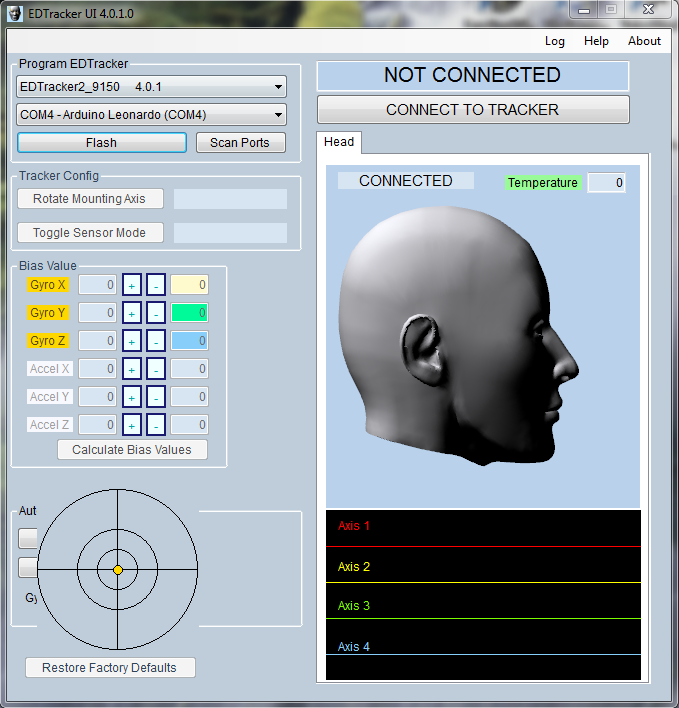The width and height of the screenshot is (679, 708).
Task: Decrease Gyro Y bias with minus button
Action: (x=156, y=313)
